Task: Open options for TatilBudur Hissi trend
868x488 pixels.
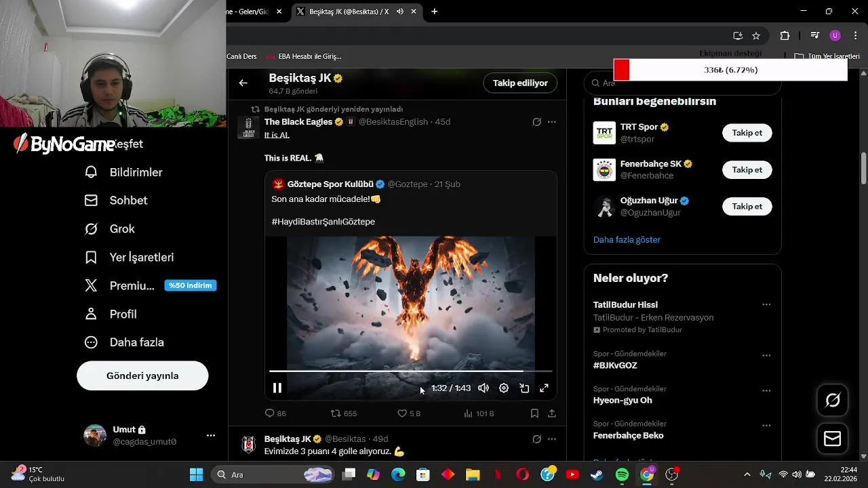Action: pos(766,305)
